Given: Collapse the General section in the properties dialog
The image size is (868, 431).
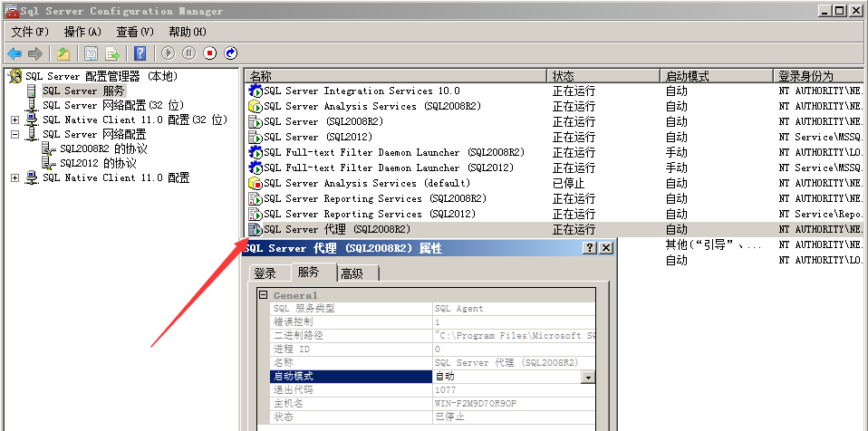Looking at the screenshot, I should coord(264,295).
